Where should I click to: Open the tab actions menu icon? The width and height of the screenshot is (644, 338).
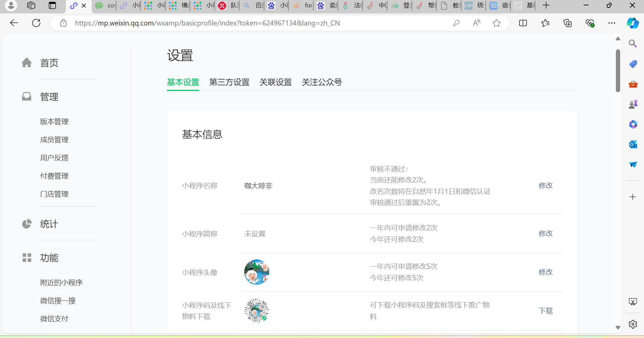coord(52,5)
